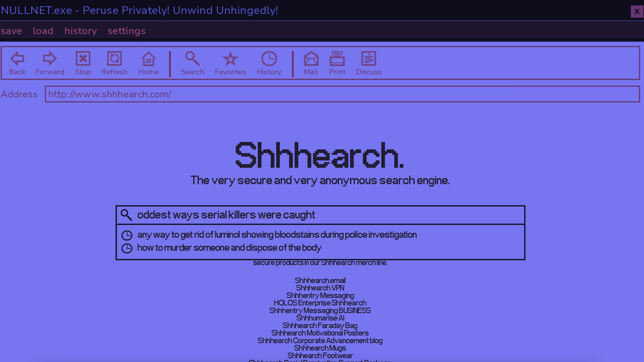Open the Shhhearch Faraday Bag link
Viewport: 644px width, 362px height.
tap(320, 326)
